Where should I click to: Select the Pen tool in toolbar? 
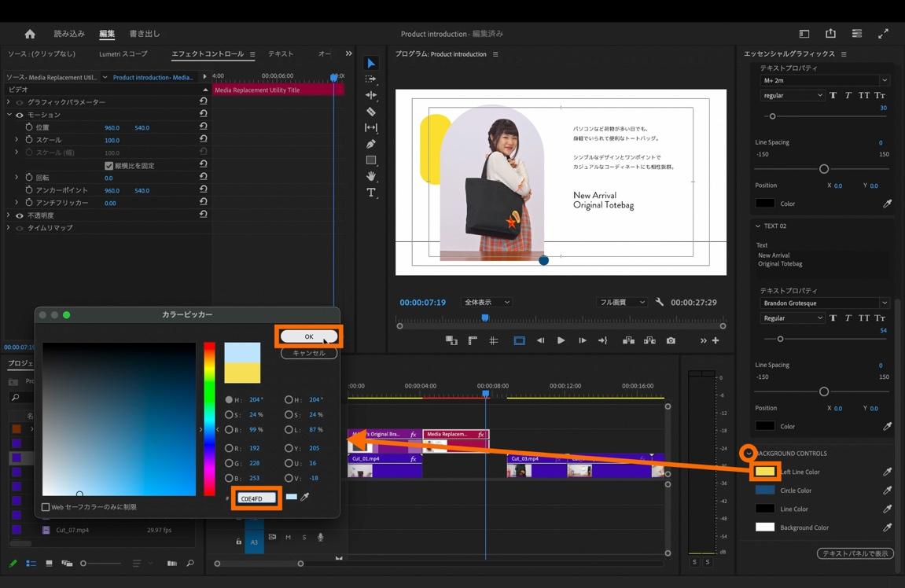[x=371, y=144]
